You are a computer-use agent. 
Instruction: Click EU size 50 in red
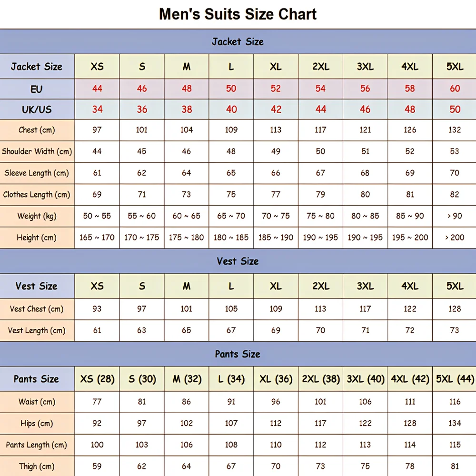231,89
